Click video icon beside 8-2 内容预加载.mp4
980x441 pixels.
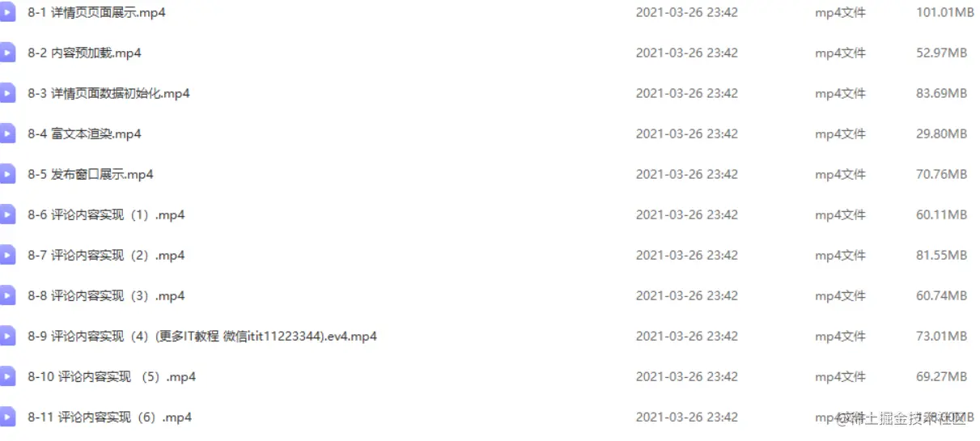tap(7, 53)
